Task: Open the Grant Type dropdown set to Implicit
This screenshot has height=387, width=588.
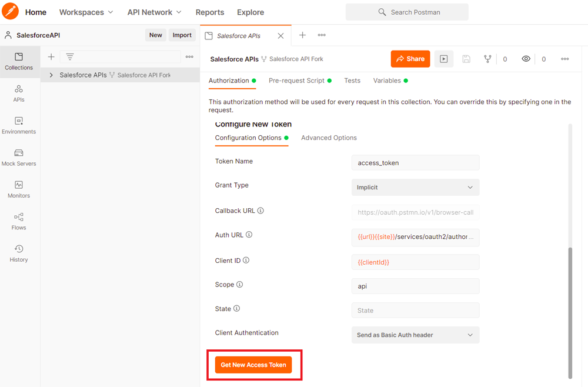Action: [x=415, y=187]
